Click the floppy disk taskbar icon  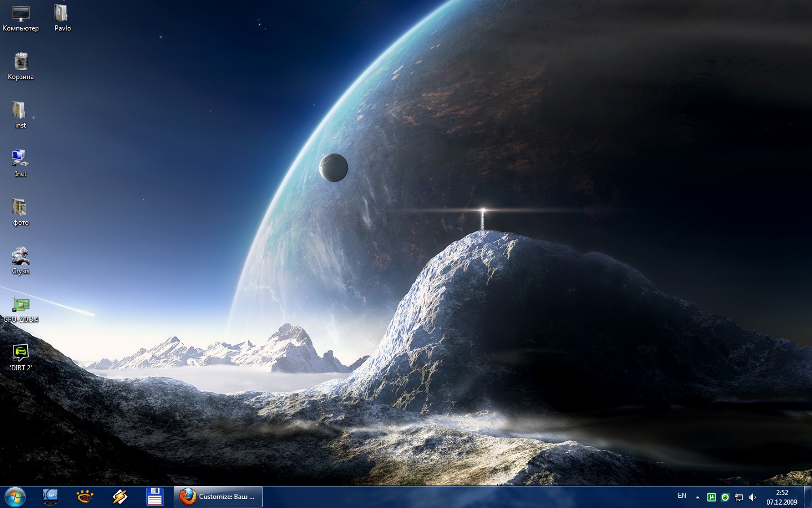[155, 497]
